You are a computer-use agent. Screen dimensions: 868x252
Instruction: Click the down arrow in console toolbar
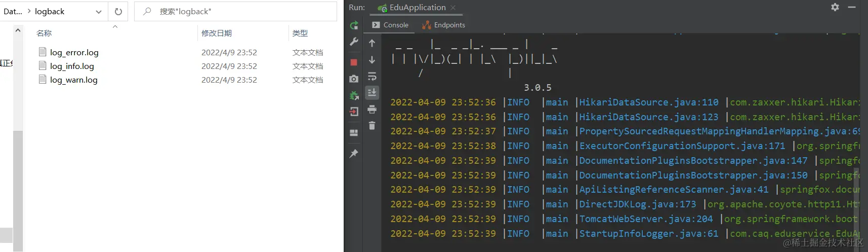click(372, 60)
